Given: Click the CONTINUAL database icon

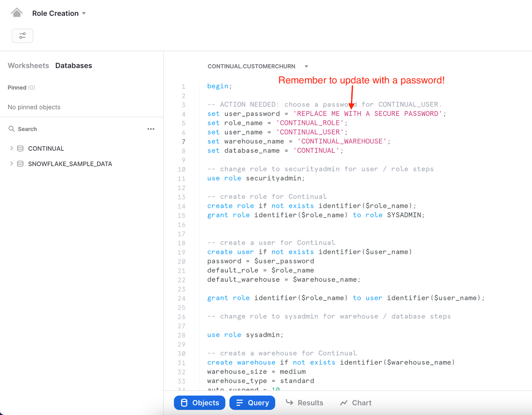Looking at the screenshot, I should coord(20,149).
